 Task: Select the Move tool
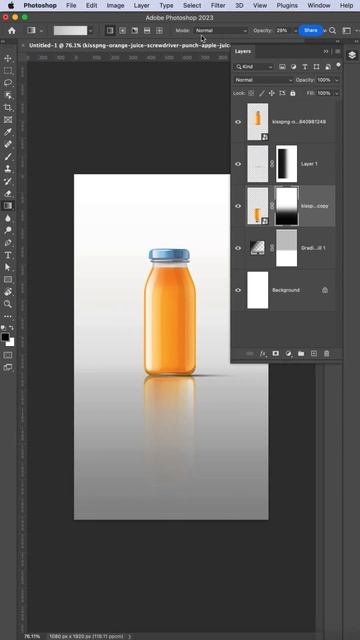click(x=8, y=58)
